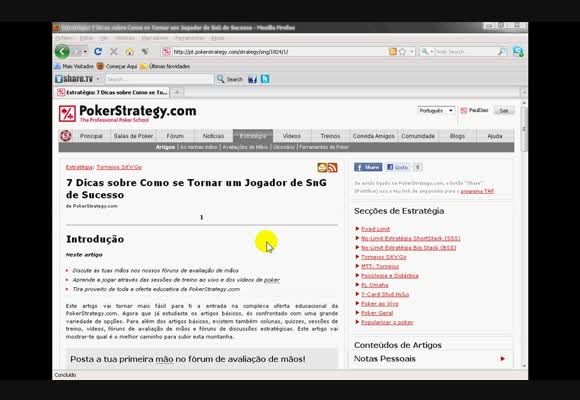Follow the Torneios Sit'n'Go breadcrumb link
The height and width of the screenshot is (400, 580).
(119, 167)
